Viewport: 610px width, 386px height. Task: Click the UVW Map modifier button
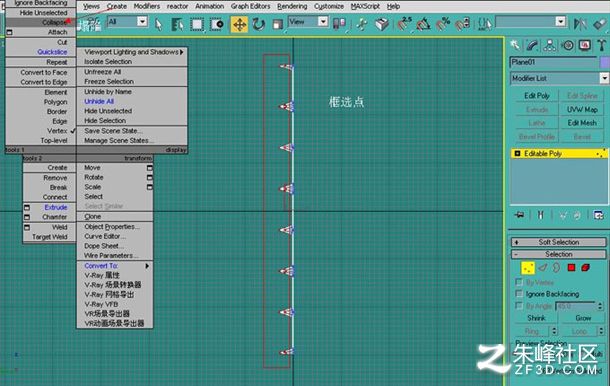[x=582, y=109]
